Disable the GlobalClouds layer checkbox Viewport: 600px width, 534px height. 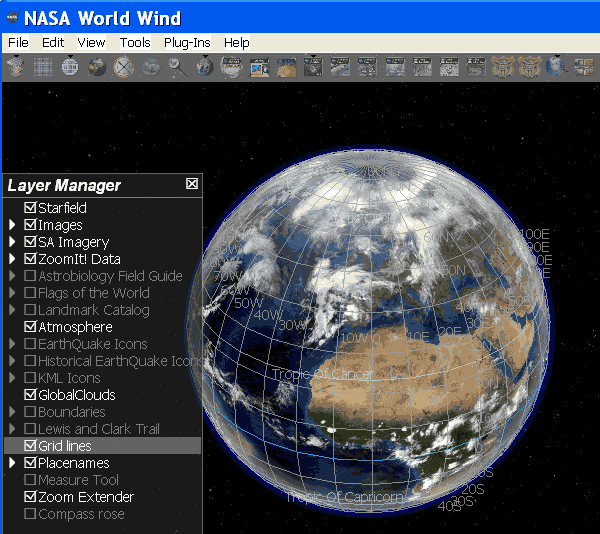pos(30,395)
